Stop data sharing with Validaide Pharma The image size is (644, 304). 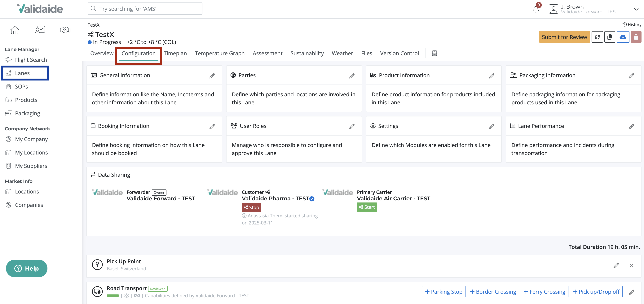point(251,207)
